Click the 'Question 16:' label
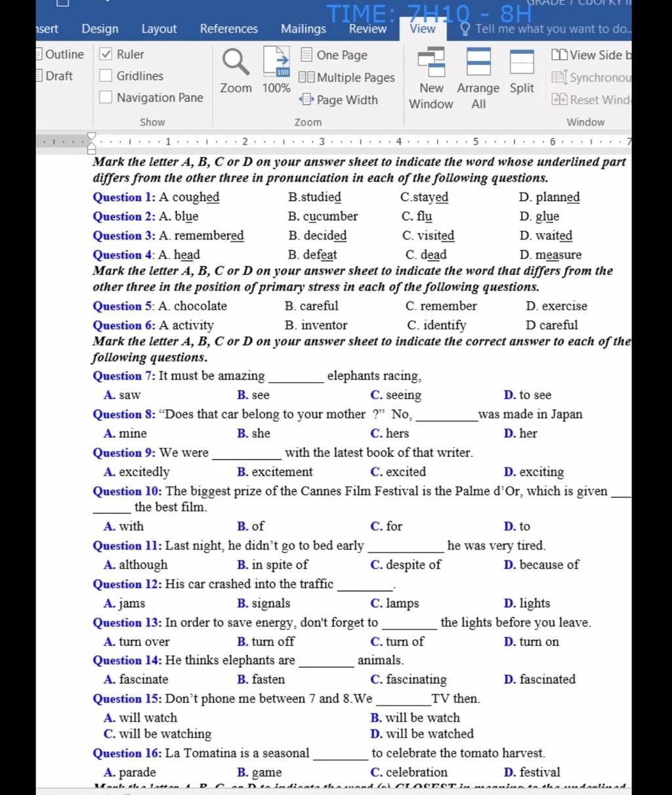 (x=128, y=753)
